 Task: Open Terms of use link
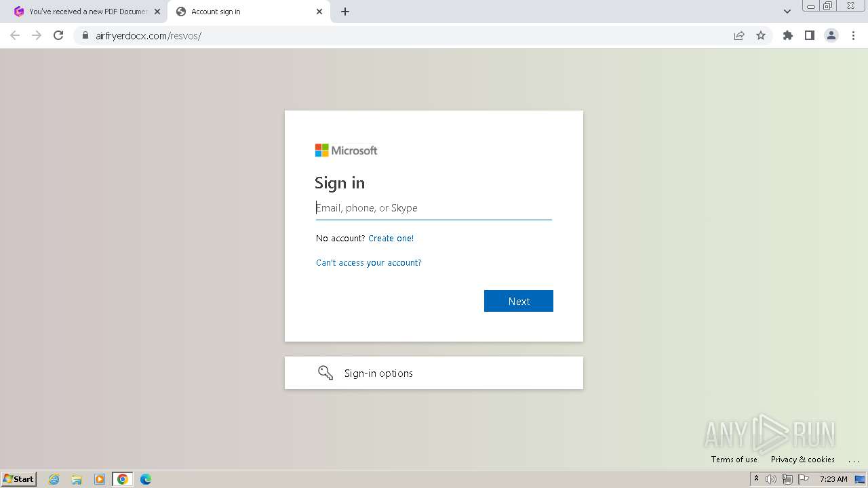coord(734,460)
